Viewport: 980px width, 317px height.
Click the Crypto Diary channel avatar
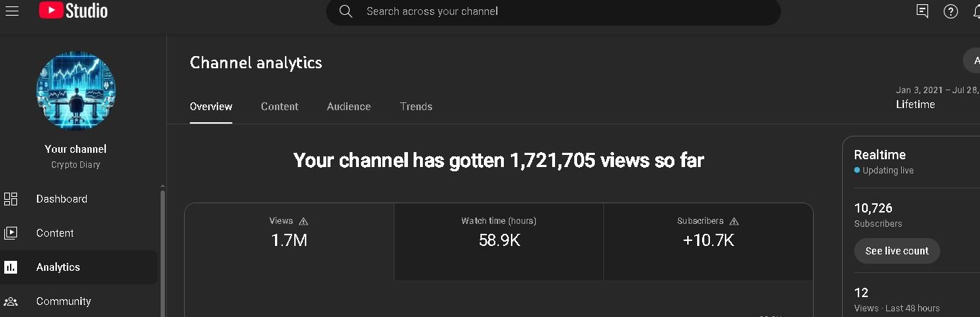coord(76,91)
